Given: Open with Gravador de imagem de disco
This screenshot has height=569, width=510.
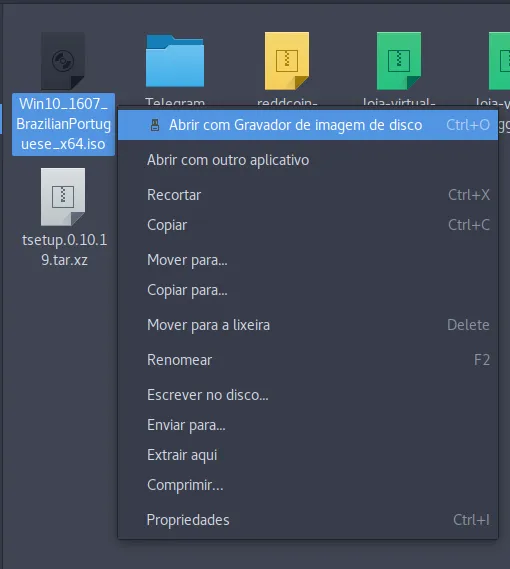Looking at the screenshot, I should 308,125.
